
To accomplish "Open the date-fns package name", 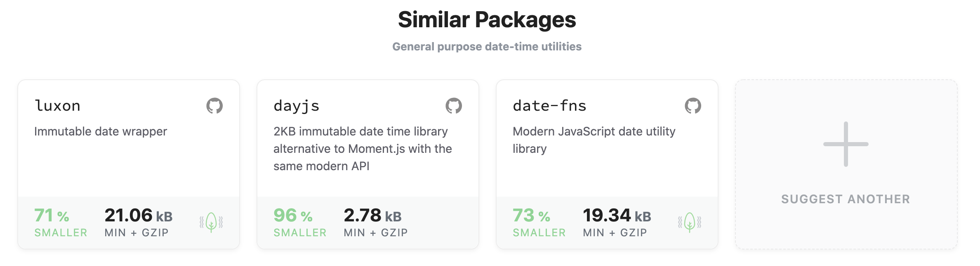I will (x=549, y=106).
